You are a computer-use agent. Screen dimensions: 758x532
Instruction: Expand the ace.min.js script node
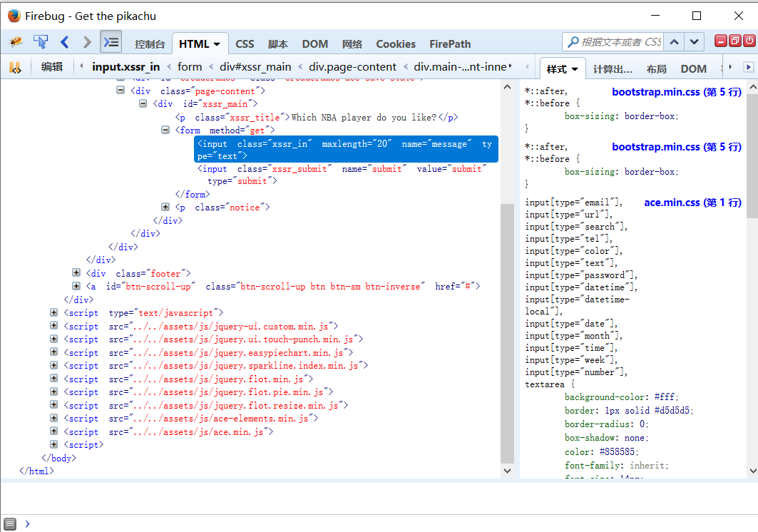point(54,431)
